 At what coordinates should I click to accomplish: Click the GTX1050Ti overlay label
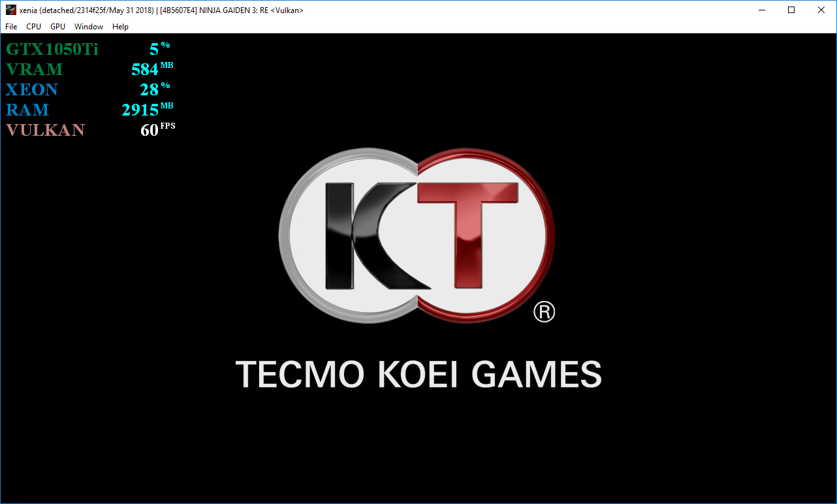coord(52,49)
